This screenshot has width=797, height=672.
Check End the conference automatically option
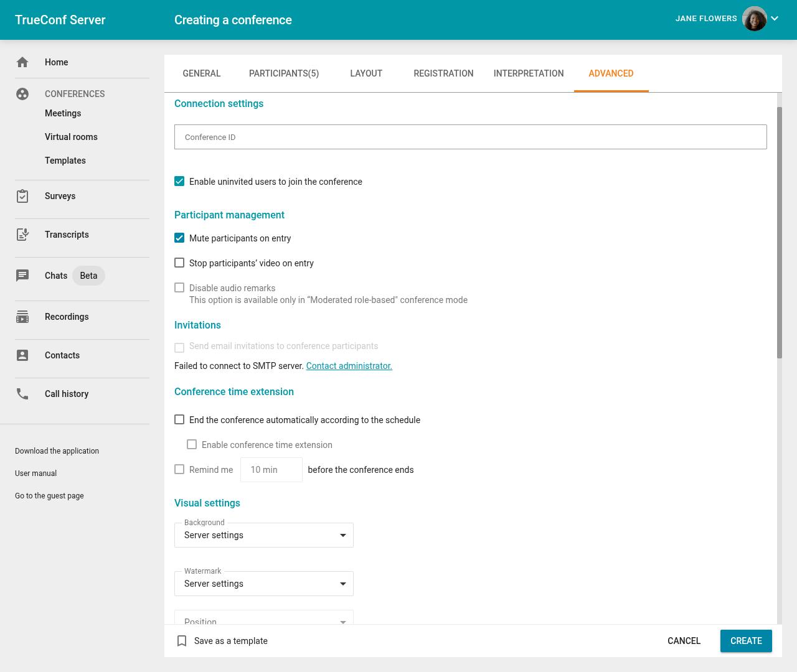point(179,420)
